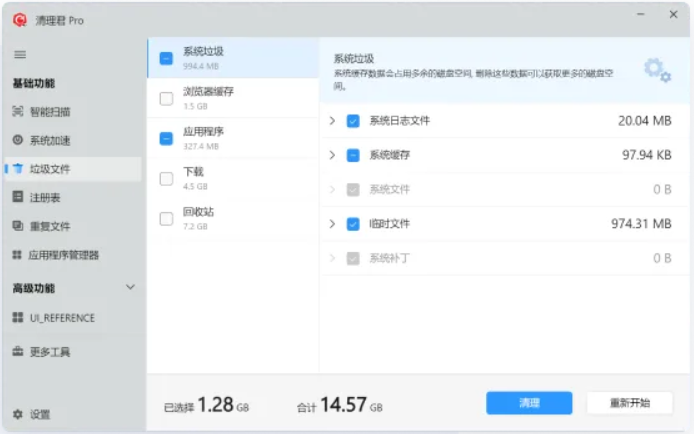The image size is (694, 434).
Task: Check the 下载 category checkbox
Action: pos(166,179)
